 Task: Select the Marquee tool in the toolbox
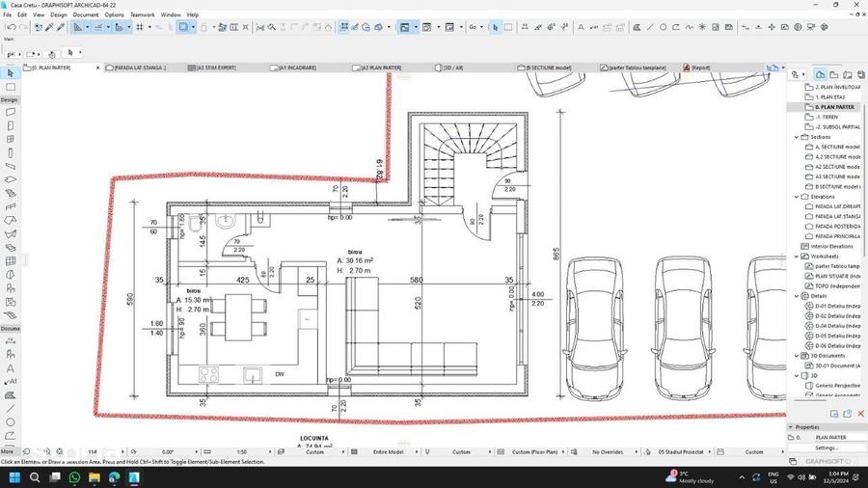pyautogui.click(x=11, y=87)
